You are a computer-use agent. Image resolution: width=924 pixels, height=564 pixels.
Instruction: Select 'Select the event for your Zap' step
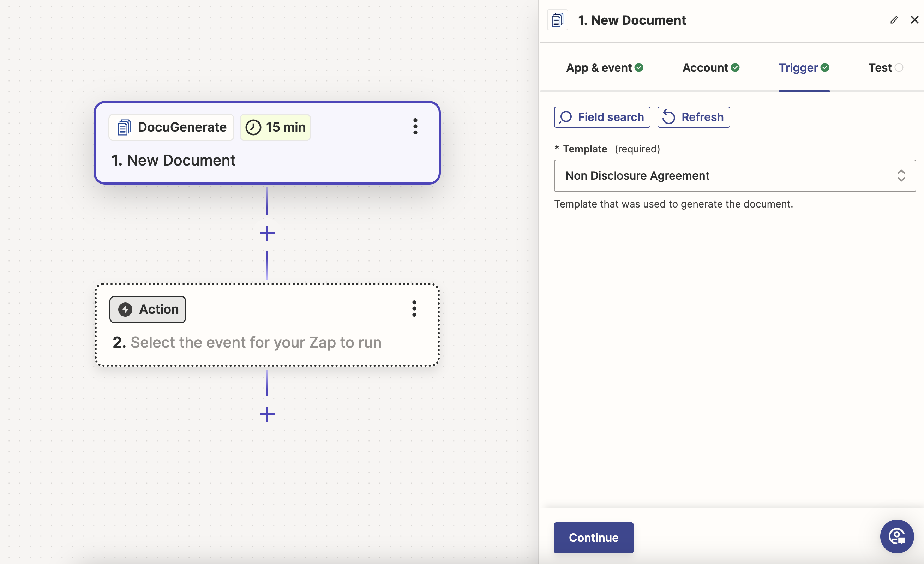pyautogui.click(x=267, y=325)
